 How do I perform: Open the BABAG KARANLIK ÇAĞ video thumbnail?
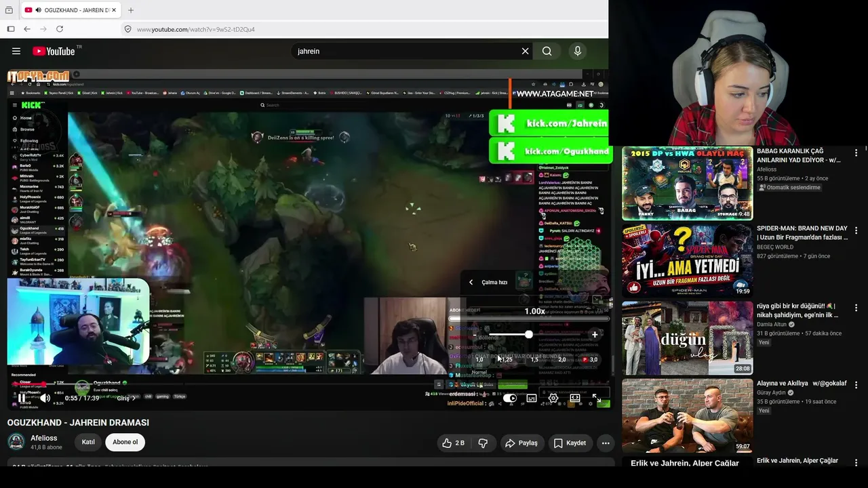click(x=687, y=184)
